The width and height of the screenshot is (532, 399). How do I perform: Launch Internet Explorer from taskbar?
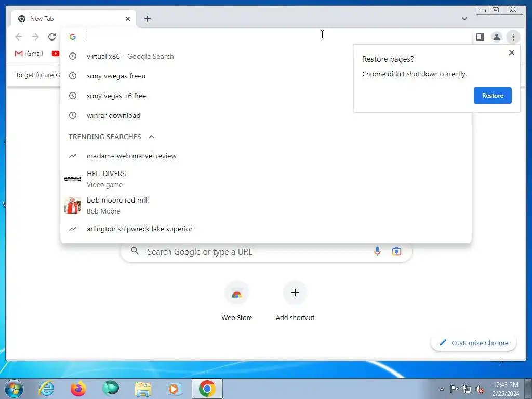point(46,389)
